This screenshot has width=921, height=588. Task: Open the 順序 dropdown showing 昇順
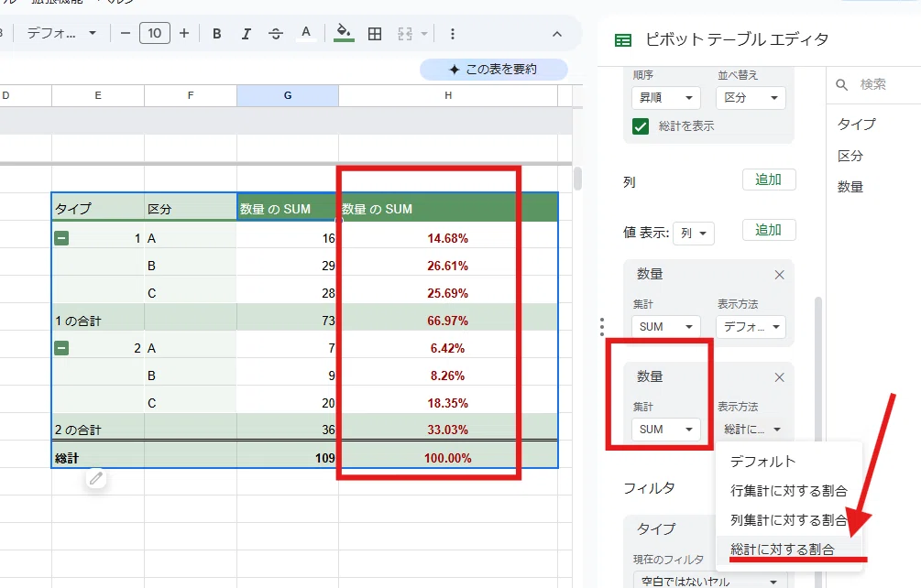(666, 97)
